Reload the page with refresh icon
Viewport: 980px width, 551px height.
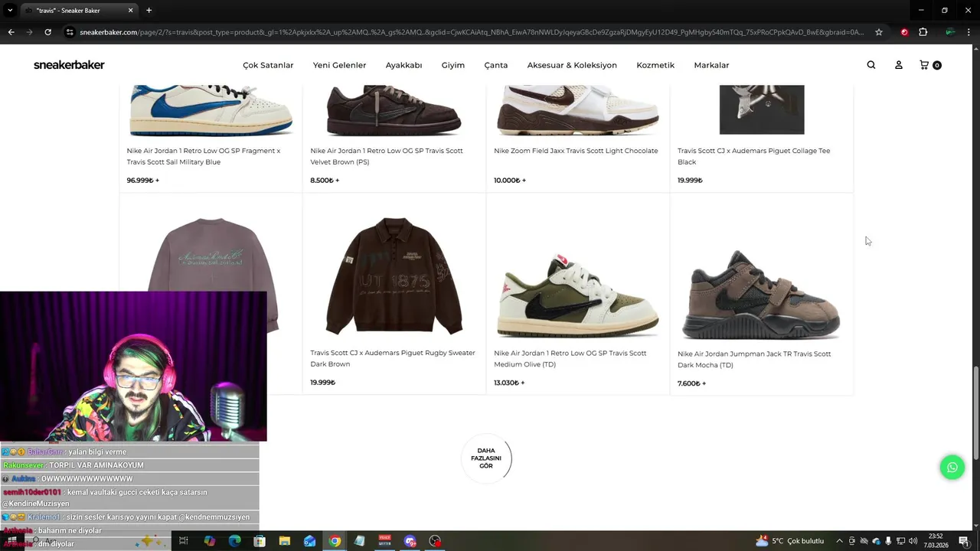[47, 32]
